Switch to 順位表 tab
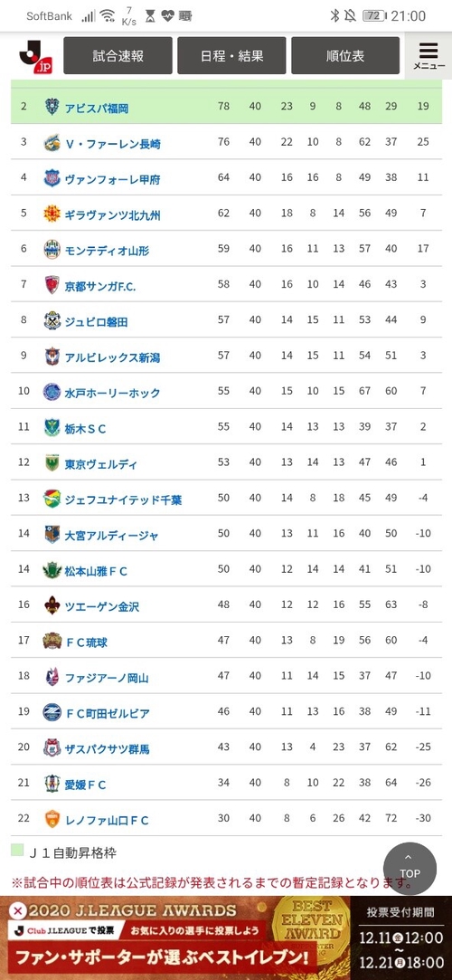The image size is (452, 980). point(345,55)
